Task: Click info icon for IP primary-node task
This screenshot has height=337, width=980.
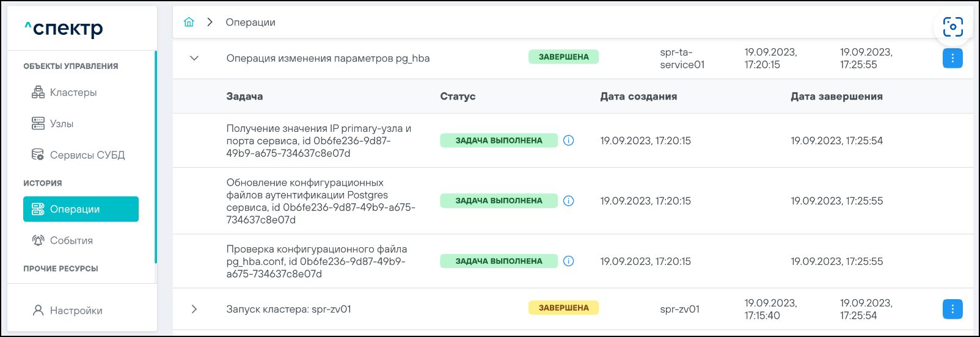Action: (568, 140)
